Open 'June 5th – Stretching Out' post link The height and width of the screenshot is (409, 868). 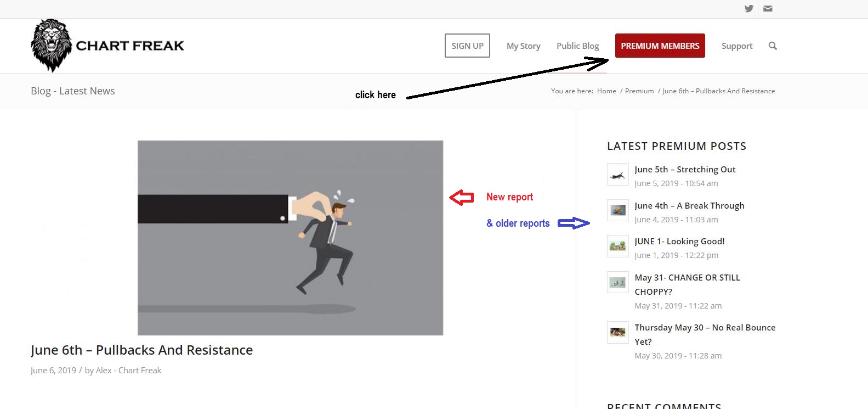685,170
